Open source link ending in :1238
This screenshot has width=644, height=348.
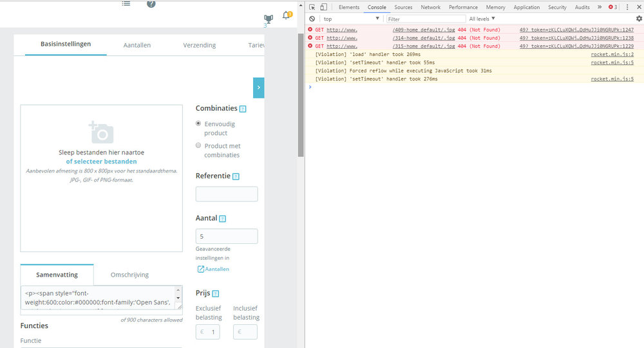[576, 38]
